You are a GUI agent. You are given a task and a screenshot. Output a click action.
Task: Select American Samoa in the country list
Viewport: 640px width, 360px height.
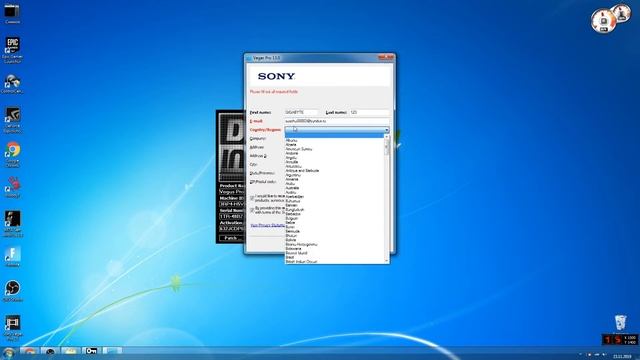pos(299,149)
